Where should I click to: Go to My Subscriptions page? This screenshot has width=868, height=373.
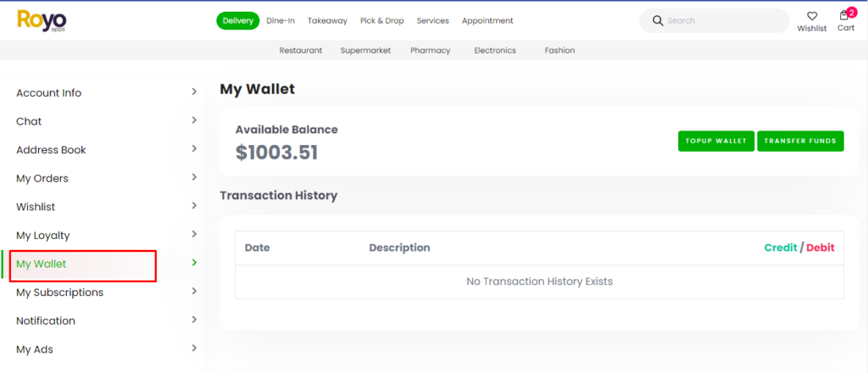coord(59,292)
